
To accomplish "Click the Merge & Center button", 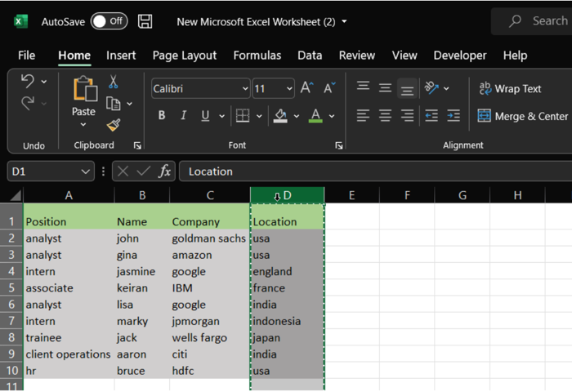I will coord(523,116).
